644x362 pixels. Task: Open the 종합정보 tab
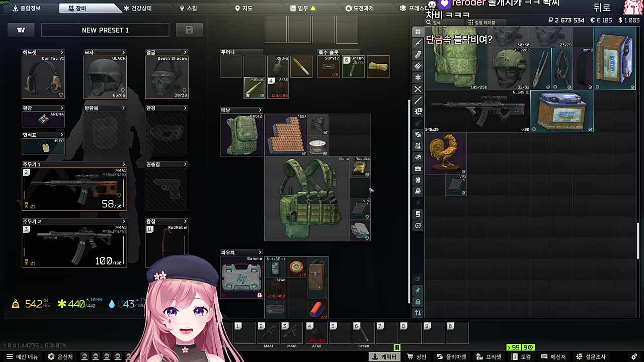[x=27, y=9]
